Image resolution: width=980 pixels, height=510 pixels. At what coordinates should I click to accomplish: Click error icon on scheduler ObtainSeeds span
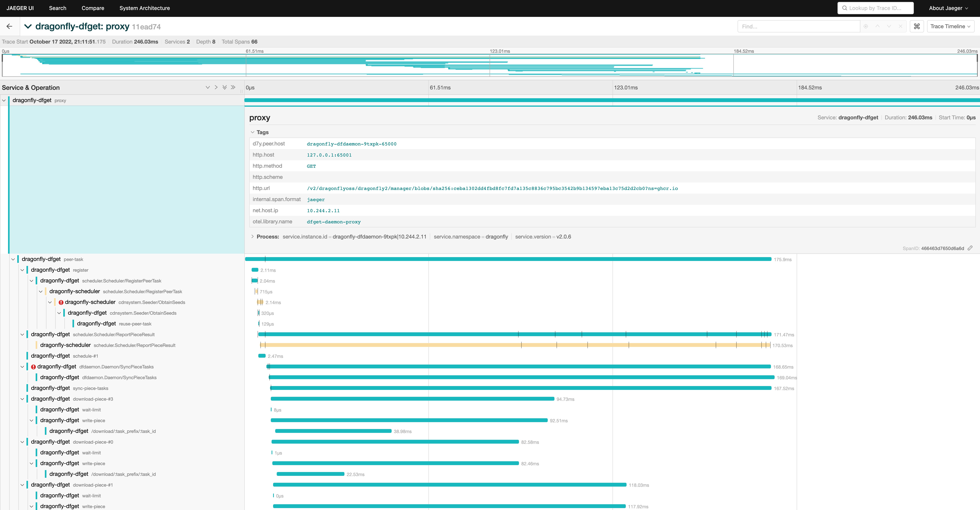click(x=61, y=302)
